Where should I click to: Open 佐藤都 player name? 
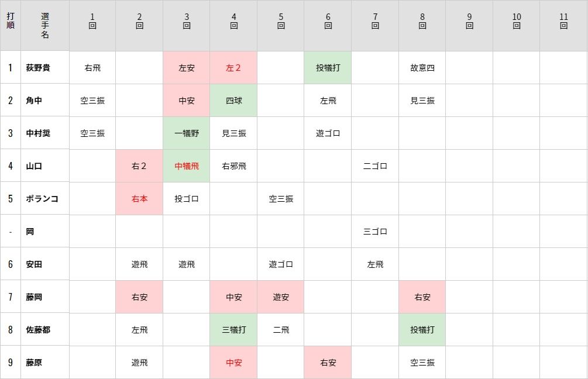pos(38,330)
